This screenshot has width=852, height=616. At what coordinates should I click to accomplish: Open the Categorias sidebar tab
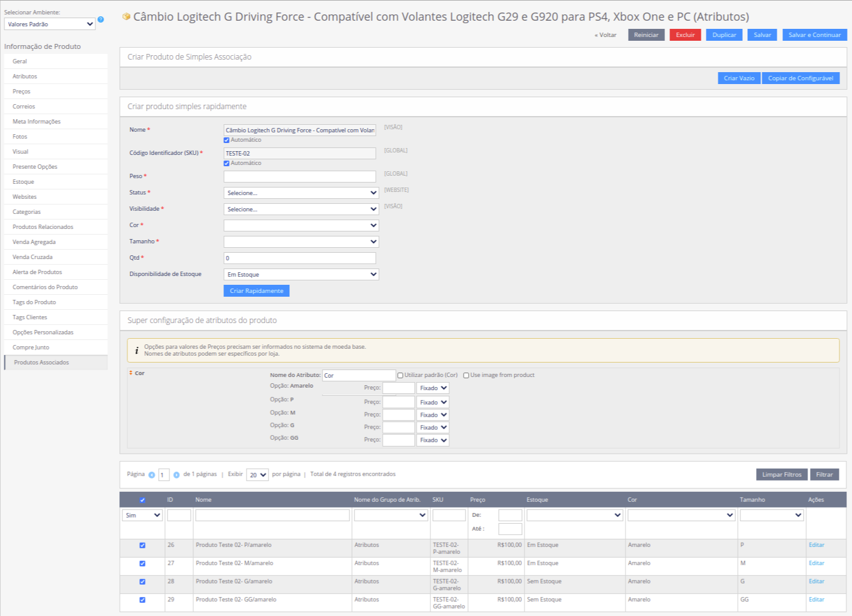click(x=56, y=212)
